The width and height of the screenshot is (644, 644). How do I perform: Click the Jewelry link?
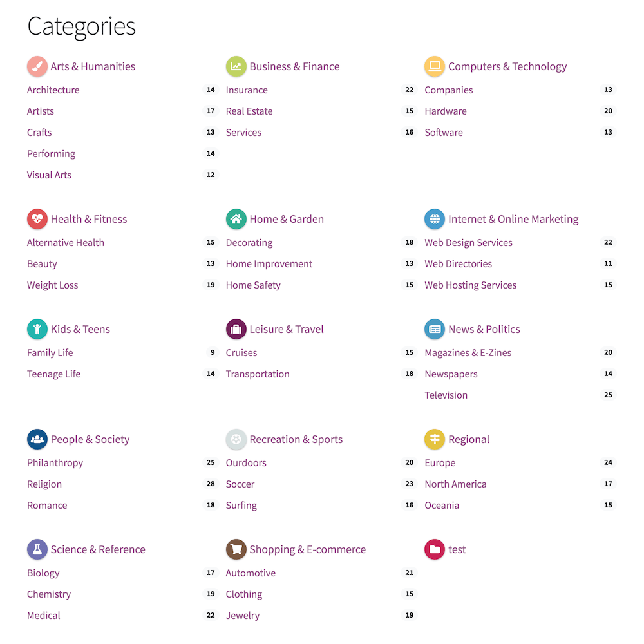tap(242, 615)
